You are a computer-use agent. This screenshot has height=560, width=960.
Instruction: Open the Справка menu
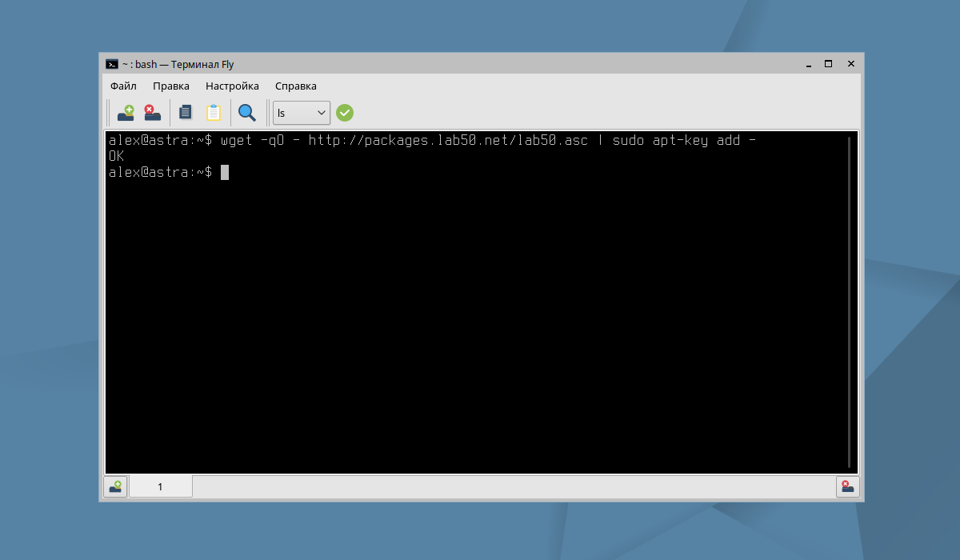click(296, 86)
